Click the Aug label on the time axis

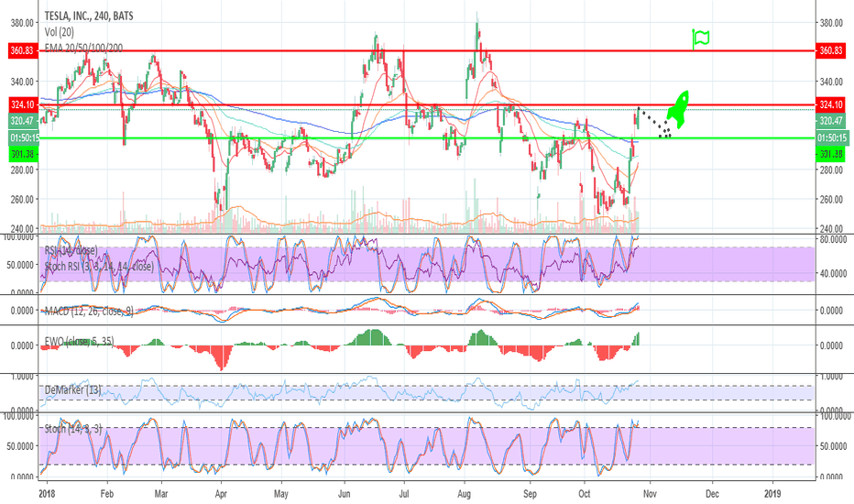click(x=464, y=494)
